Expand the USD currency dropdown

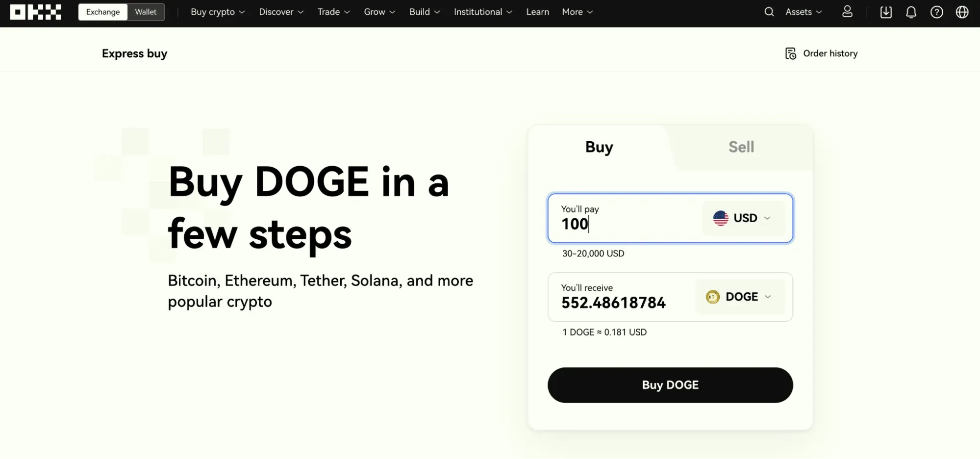click(743, 218)
